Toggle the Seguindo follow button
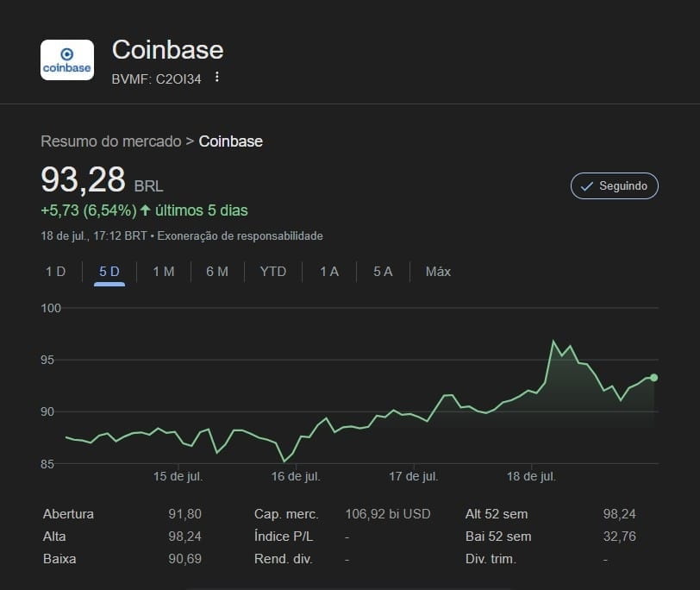Screen dimensions: 700x590 (x=615, y=185)
